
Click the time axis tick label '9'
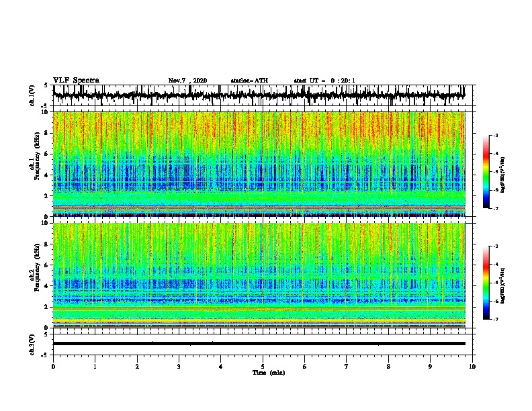(430, 366)
